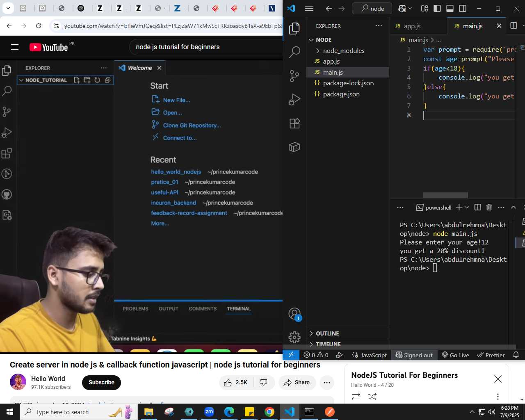Go back with VS Code navigation arrow
525x420 pixels.
329,9
